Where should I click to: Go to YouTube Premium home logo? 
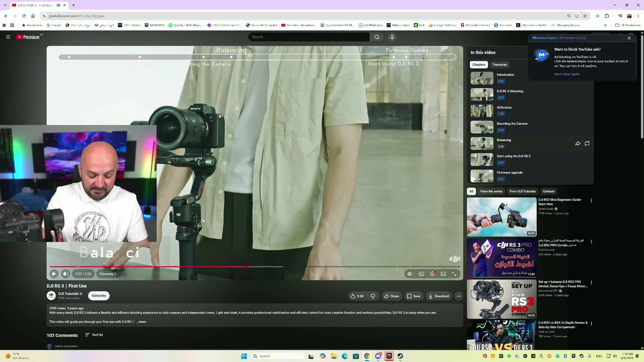(x=28, y=37)
